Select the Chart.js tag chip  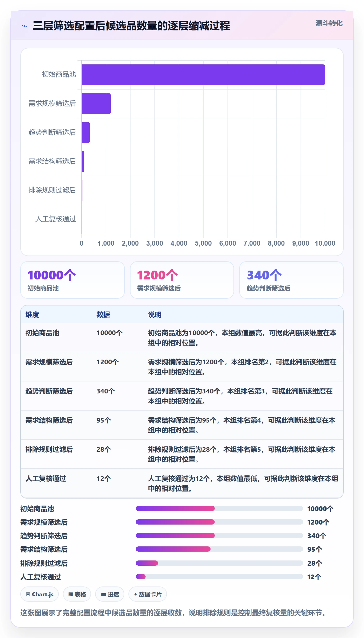click(40, 594)
